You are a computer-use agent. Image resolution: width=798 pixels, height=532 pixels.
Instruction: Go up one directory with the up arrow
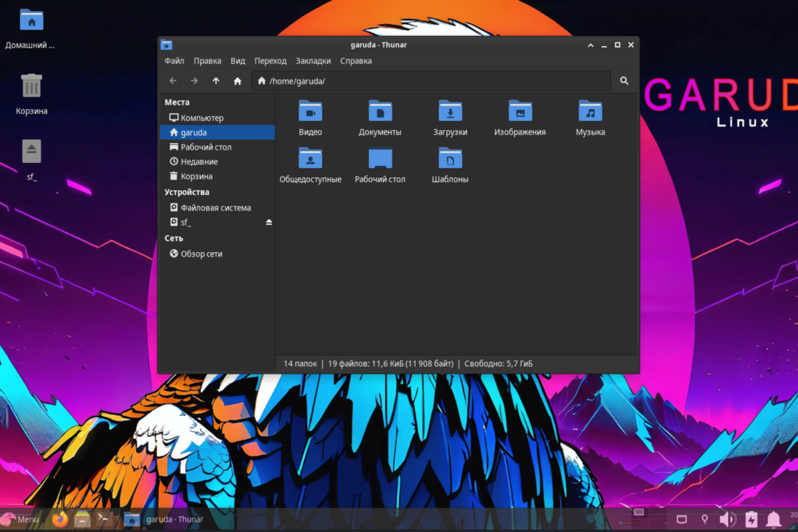click(x=215, y=80)
